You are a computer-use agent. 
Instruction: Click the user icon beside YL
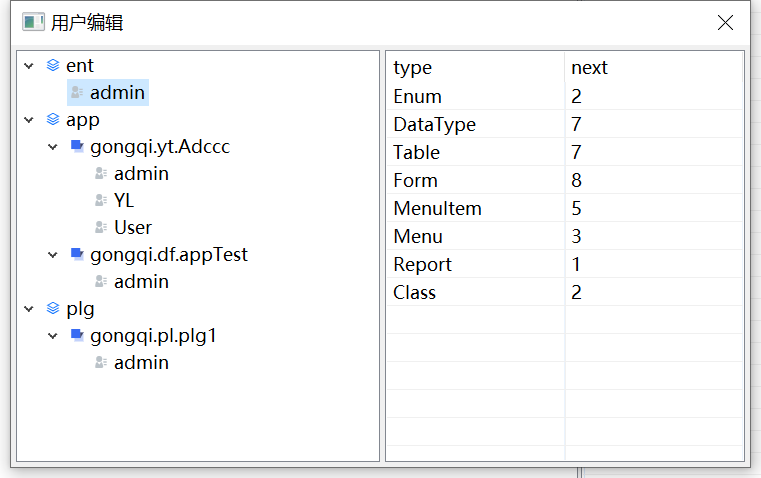[101, 201]
